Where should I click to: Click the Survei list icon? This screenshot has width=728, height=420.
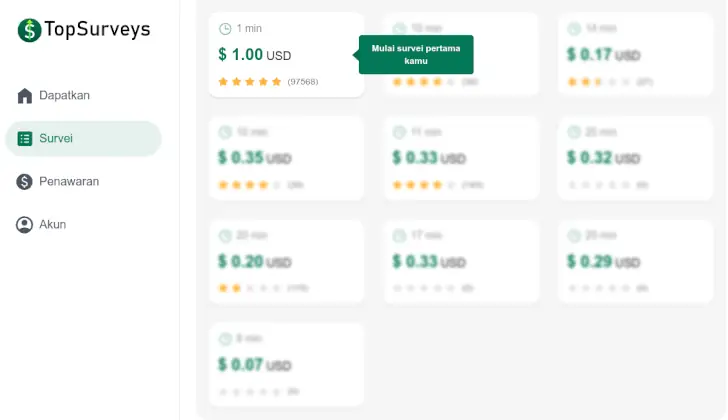(25, 139)
